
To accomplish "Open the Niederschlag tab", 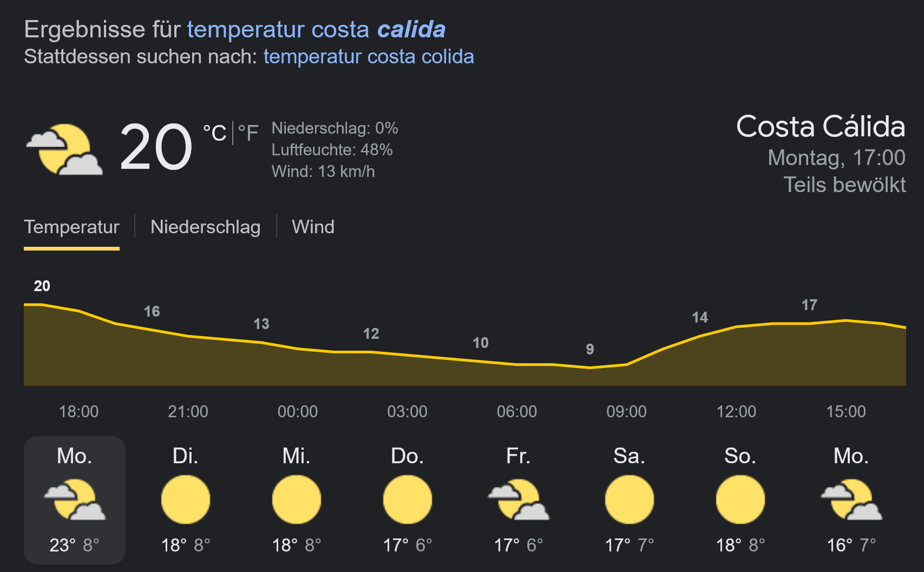I will click(x=205, y=227).
